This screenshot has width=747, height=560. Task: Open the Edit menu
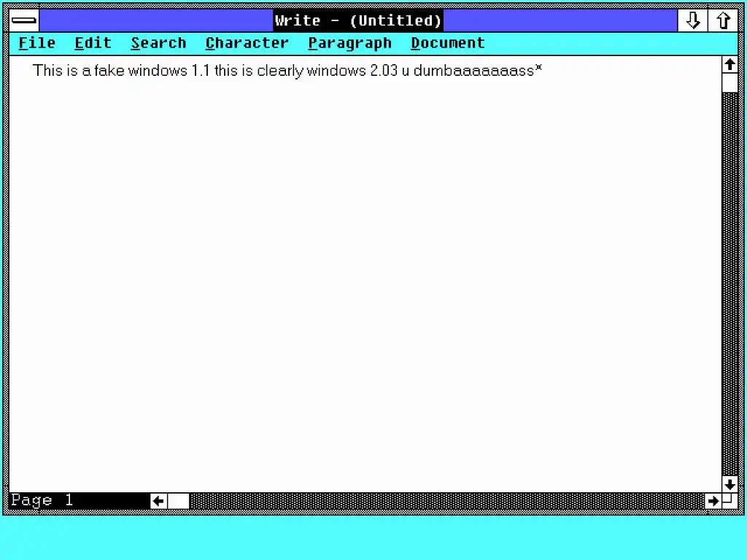point(93,43)
